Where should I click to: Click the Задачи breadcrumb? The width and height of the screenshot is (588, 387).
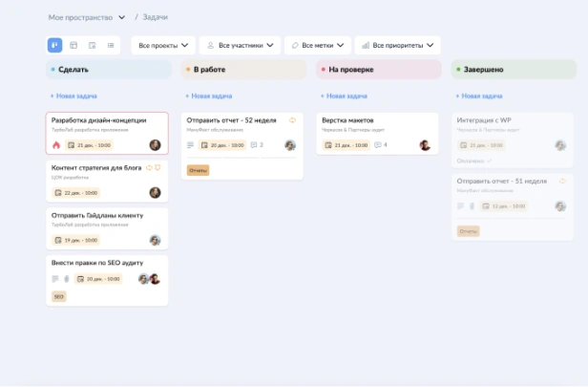(158, 17)
